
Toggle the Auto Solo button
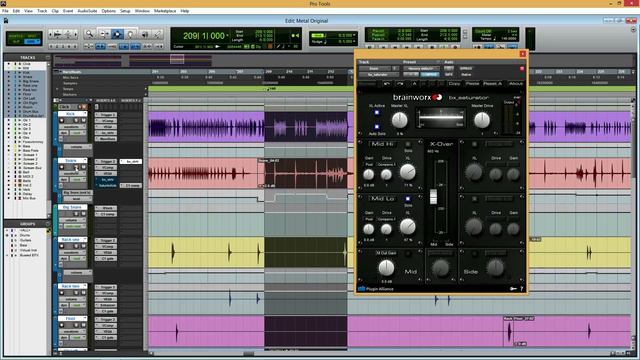377,127
